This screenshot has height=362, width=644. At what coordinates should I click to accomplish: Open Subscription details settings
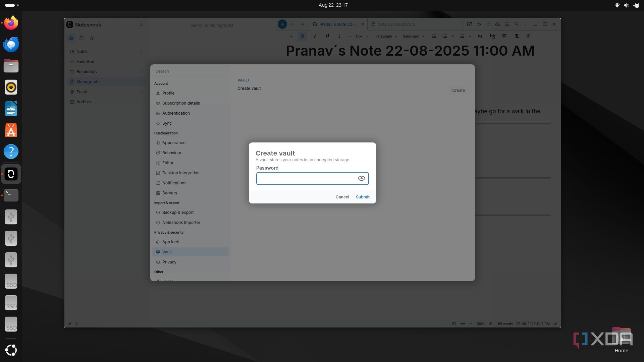pos(190,103)
